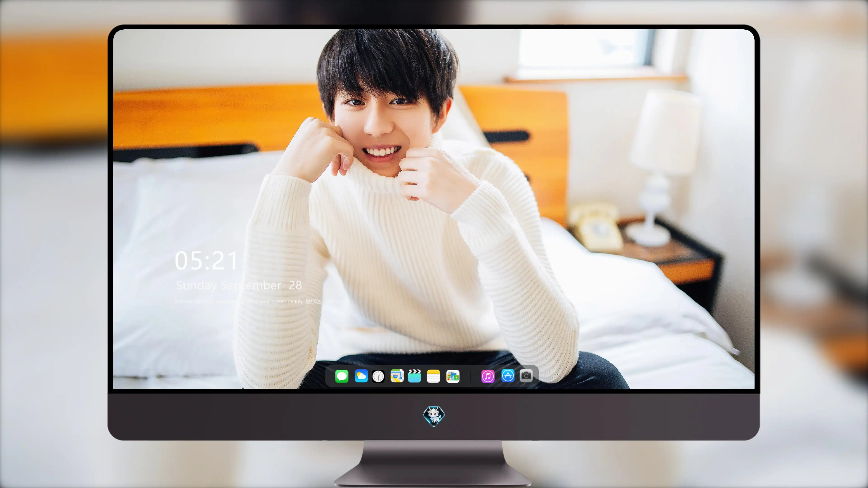Open the clapperboard Videos app icon
This screenshot has width=868, height=488.
pos(415,376)
